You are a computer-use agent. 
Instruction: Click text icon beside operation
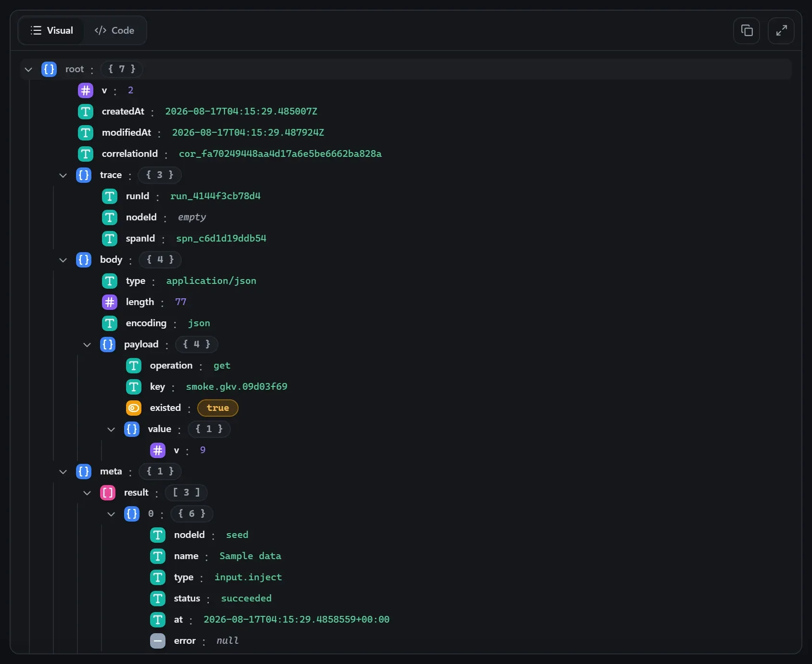coord(134,366)
